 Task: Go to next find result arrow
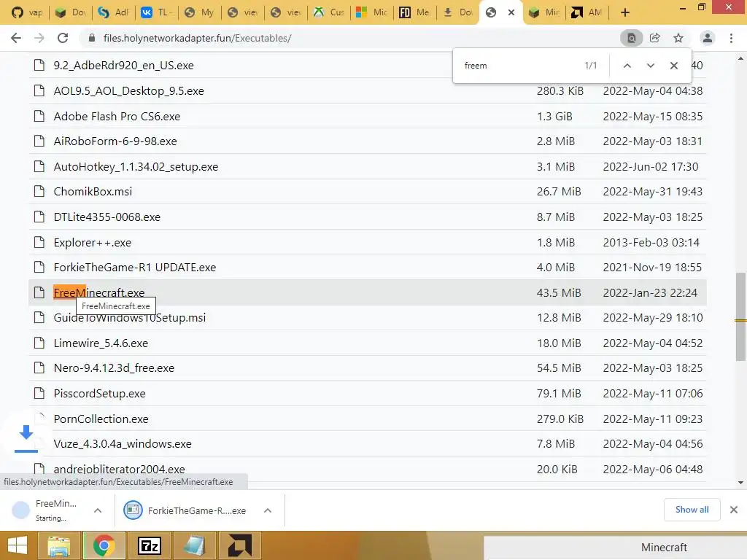click(x=650, y=66)
